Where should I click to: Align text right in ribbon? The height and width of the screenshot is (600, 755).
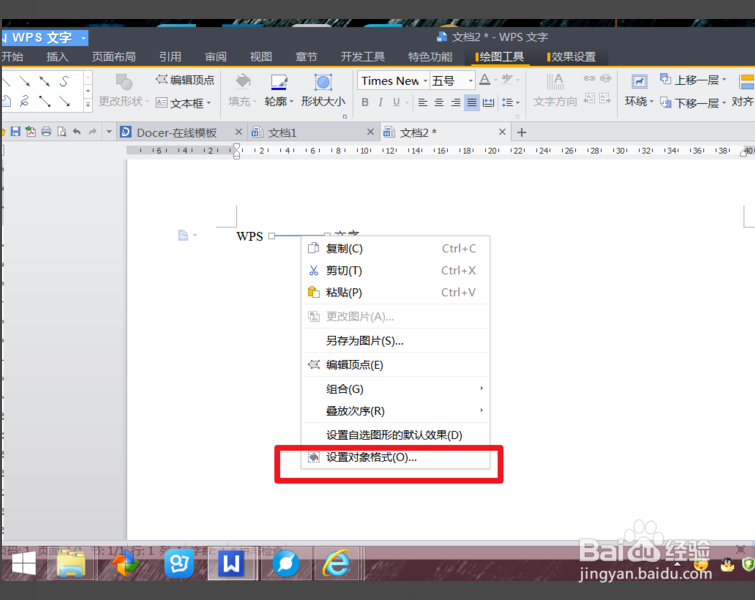[x=456, y=102]
